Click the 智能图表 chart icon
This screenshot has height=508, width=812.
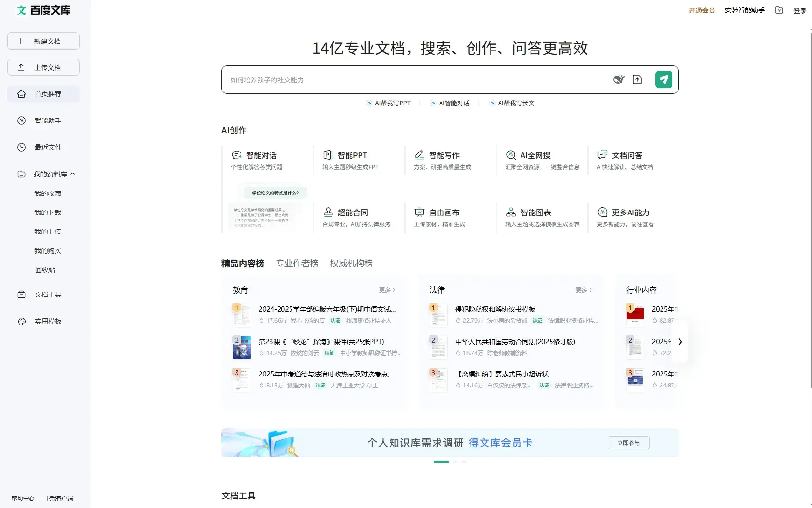(x=511, y=212)
